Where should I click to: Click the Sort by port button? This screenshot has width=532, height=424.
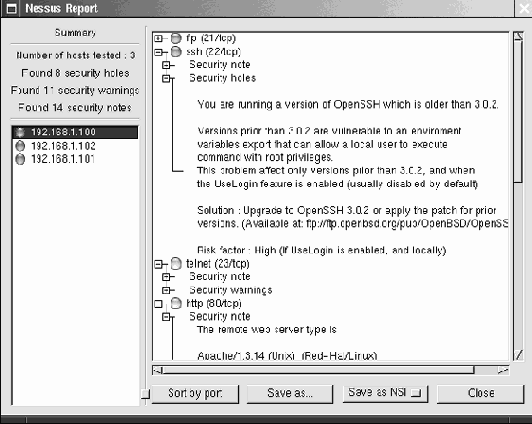[x=195, y=393]
